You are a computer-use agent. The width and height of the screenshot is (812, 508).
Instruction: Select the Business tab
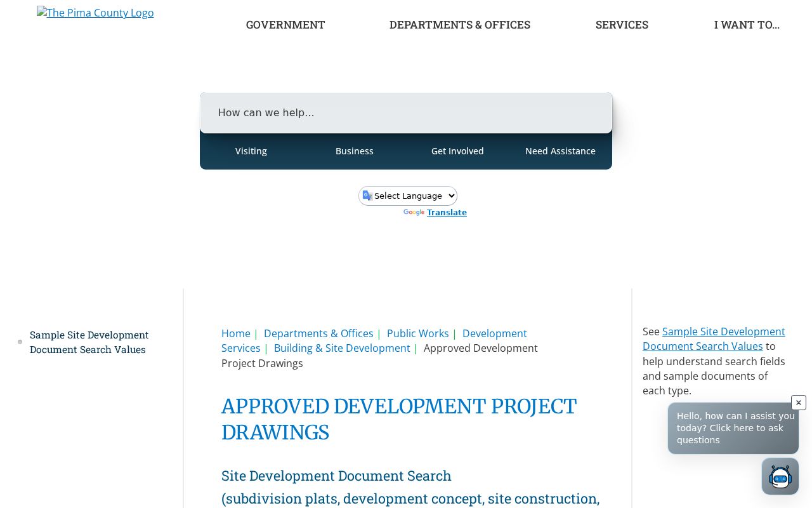[355, 151]
